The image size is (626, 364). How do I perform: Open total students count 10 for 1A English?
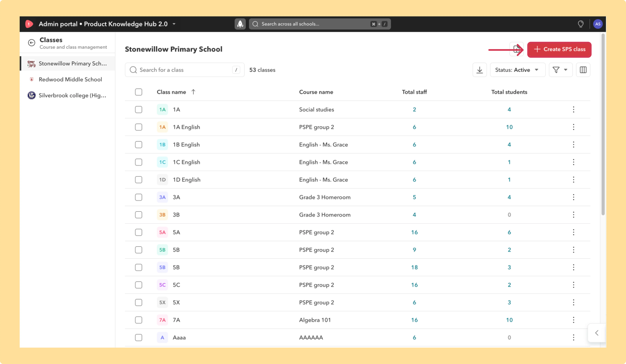(x=509, y=127)
